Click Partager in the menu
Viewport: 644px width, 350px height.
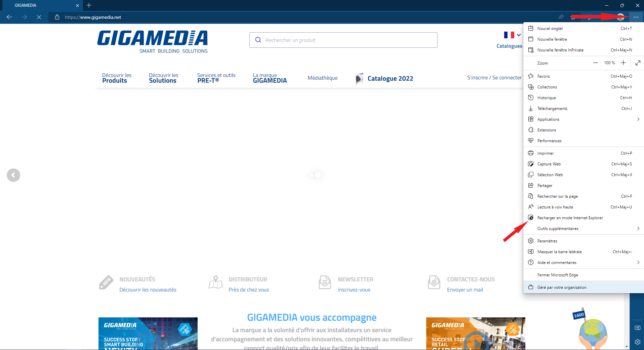tap(583, 186)
